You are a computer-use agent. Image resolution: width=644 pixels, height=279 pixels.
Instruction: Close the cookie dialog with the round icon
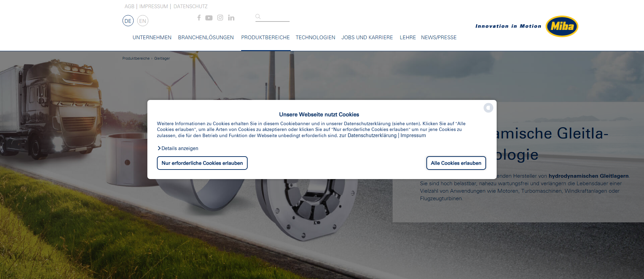point(488,108)
